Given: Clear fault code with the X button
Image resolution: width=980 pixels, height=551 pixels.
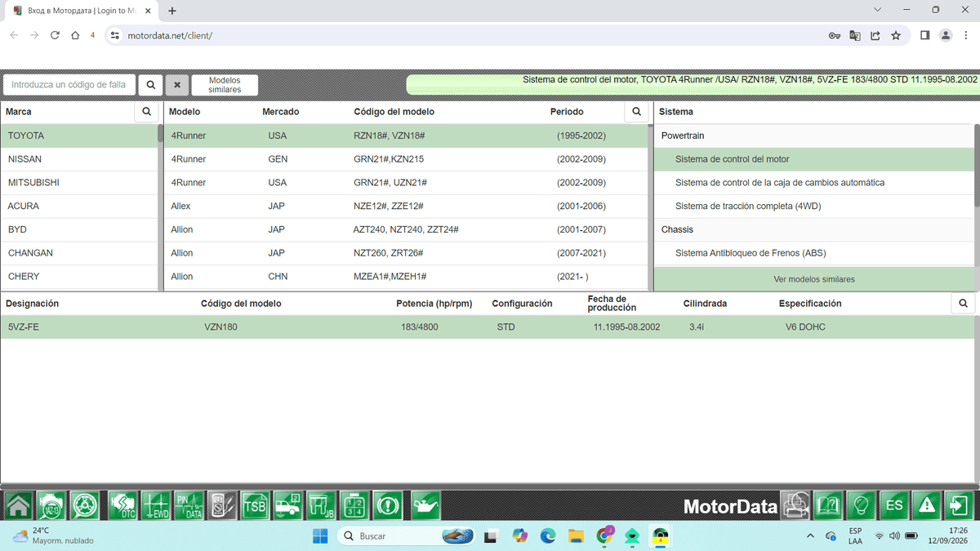Looking at the screenshot, I should [176, 85].
